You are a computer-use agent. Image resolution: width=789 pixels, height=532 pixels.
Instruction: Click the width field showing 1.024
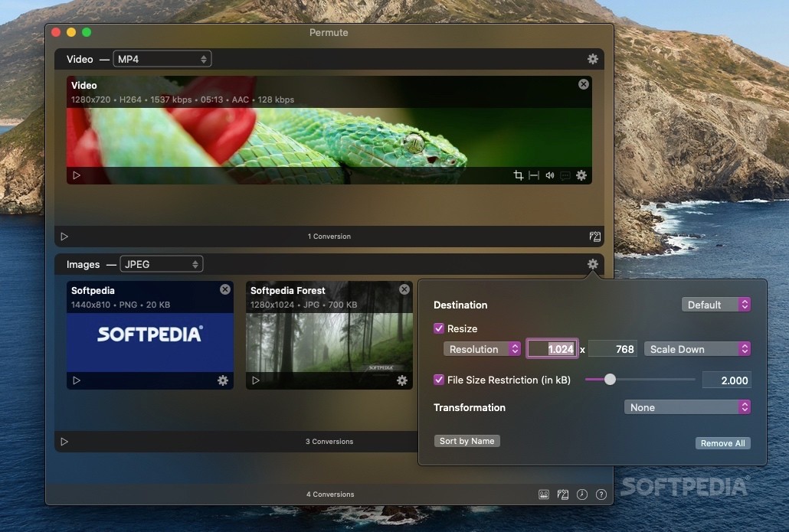(552, 349)
